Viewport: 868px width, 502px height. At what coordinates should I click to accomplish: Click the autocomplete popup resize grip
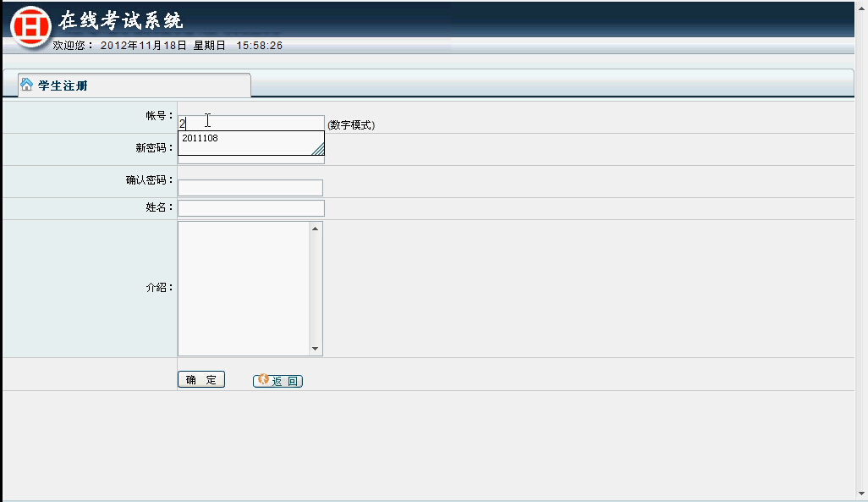coord(318,148)
